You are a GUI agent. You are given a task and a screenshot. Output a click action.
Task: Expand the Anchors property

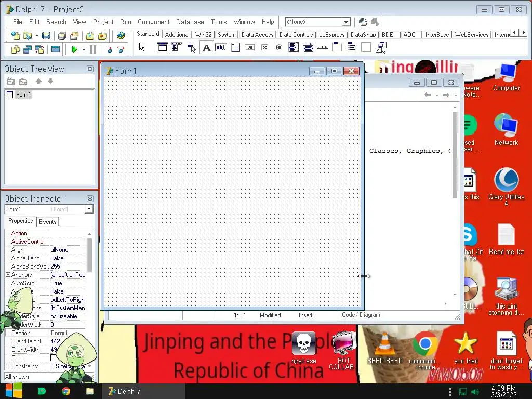(x=8, y=274)
